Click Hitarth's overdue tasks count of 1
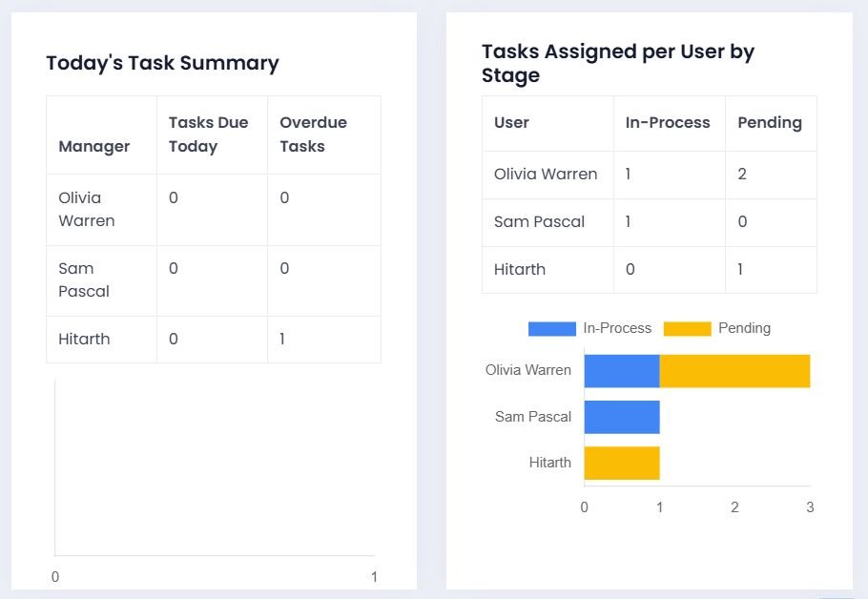The width and height of the screenshot is (868, 599). 284,339
